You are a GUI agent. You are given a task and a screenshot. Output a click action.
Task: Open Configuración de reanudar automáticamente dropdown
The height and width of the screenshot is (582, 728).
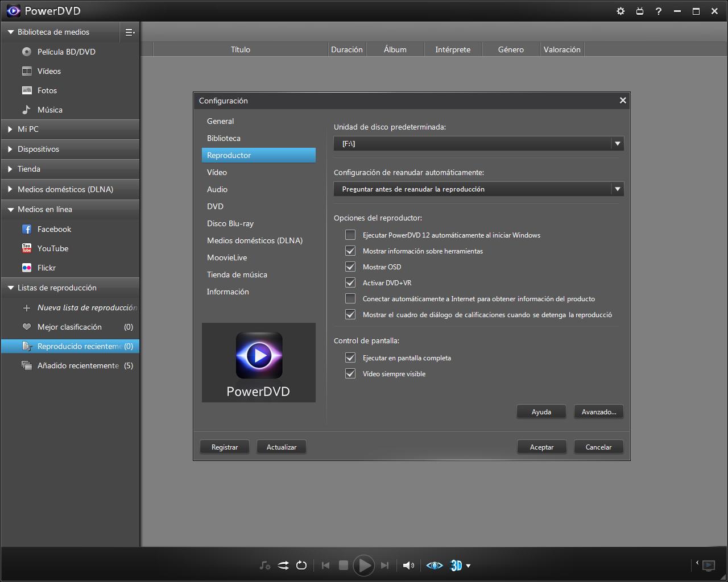pos(478,189)
